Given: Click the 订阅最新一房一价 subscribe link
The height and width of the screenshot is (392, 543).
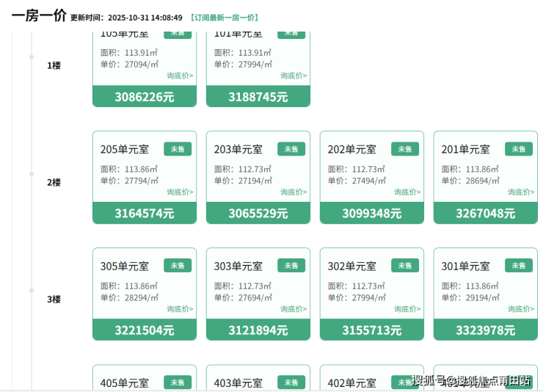Looking at the screenshot, I should pos(224,18).
